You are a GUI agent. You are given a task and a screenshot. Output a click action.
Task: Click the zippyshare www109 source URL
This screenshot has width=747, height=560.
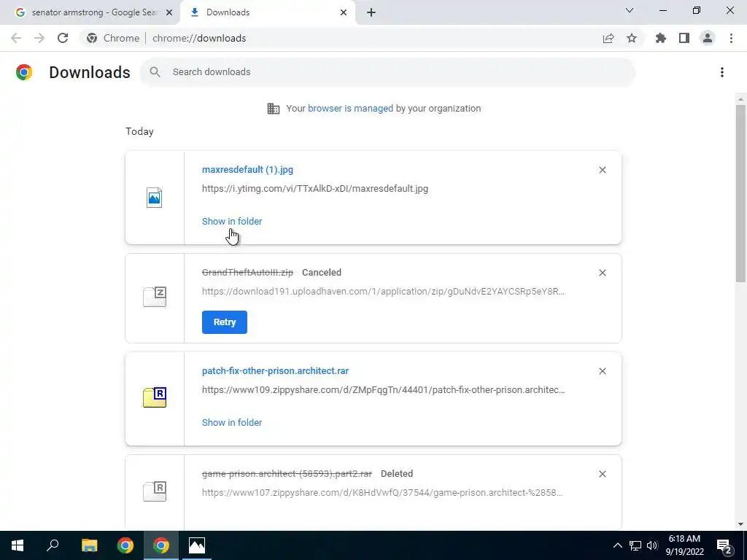coord(383,389)
